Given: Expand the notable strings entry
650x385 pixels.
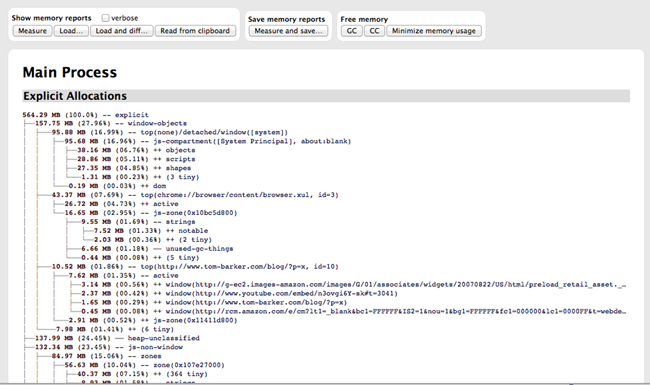Looking at the screenshot, I should pos(151,231).
